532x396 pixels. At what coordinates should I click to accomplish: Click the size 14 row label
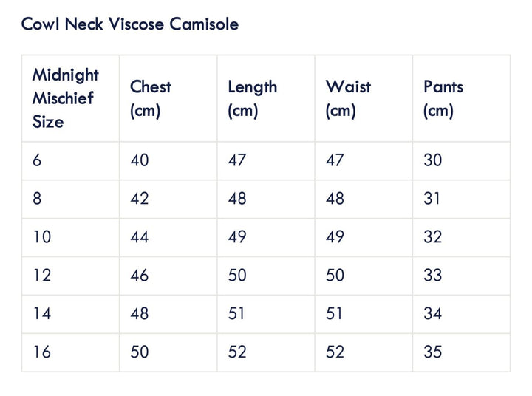pyautogui.click(x=41, y=314)
